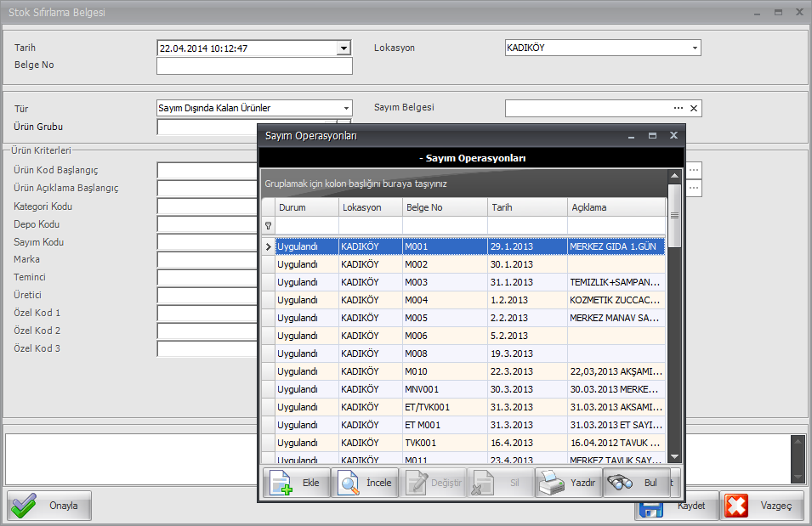The image size is (812, 526).
Task: Sort by Tarih column header
Action: [x=527, y=207]
